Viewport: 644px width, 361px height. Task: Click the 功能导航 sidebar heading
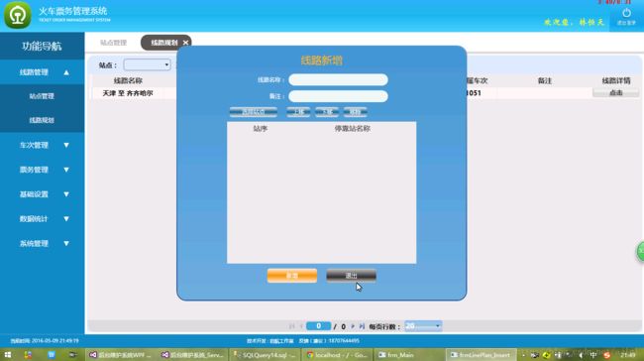click(x=42, y=46)
